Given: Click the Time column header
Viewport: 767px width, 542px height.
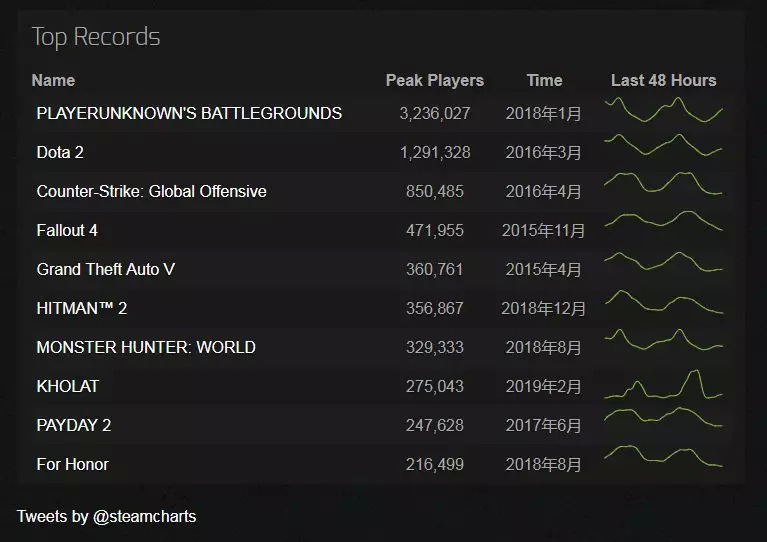Looking at the screenshot, I should click(x=544, y=80).
